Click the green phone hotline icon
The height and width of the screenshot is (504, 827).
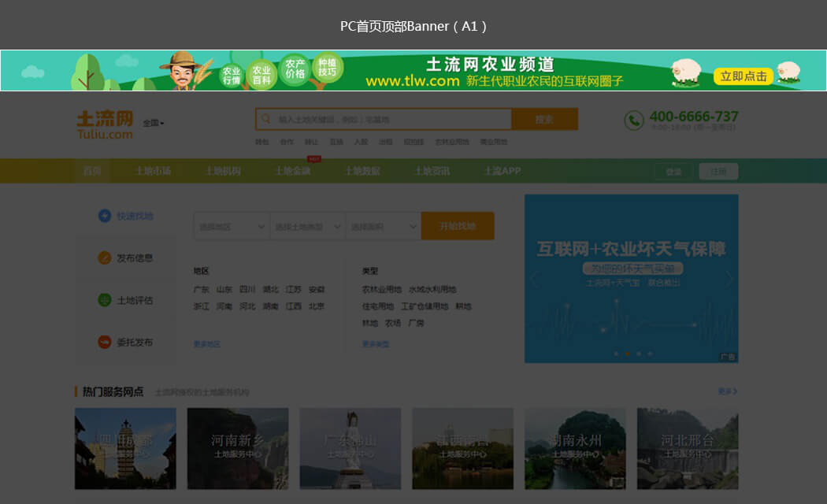point(633,120)
